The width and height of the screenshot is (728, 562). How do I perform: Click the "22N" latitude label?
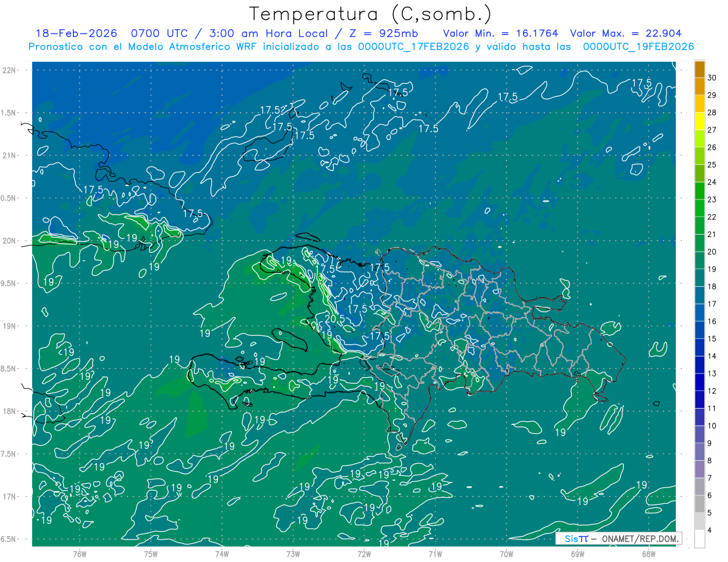point(9,70)
